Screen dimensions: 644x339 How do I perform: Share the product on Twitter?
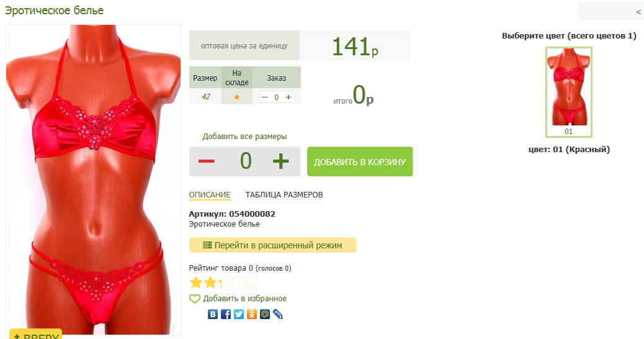coord(239,314)
